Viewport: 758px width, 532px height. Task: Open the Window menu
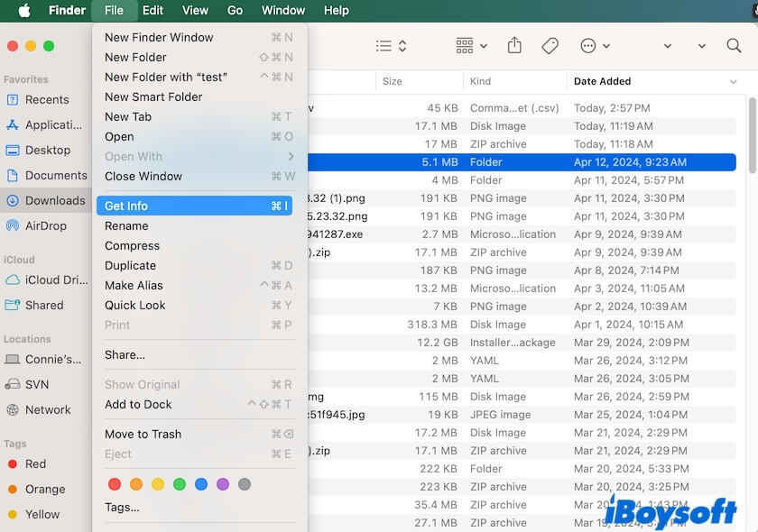[283, 10]
